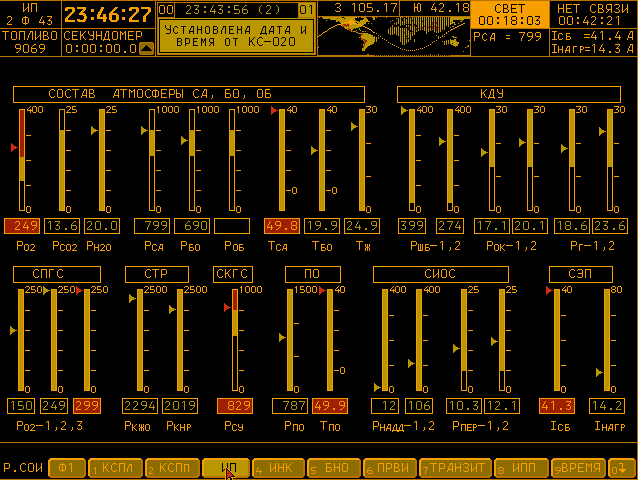This screenshot has height=480, width=638.
Task: Click the Рса bar gauge scaled to 1000
Action: tap(152, 160)
